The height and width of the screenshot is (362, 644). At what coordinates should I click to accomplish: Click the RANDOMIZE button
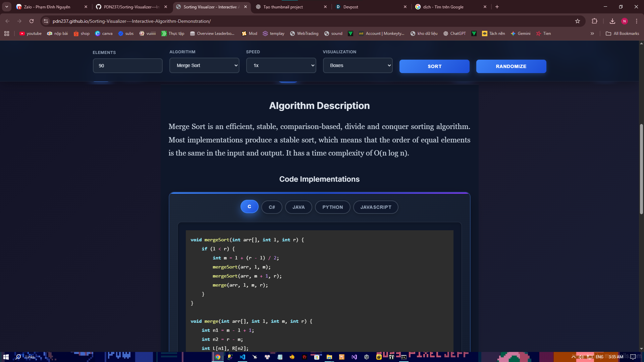511,66
